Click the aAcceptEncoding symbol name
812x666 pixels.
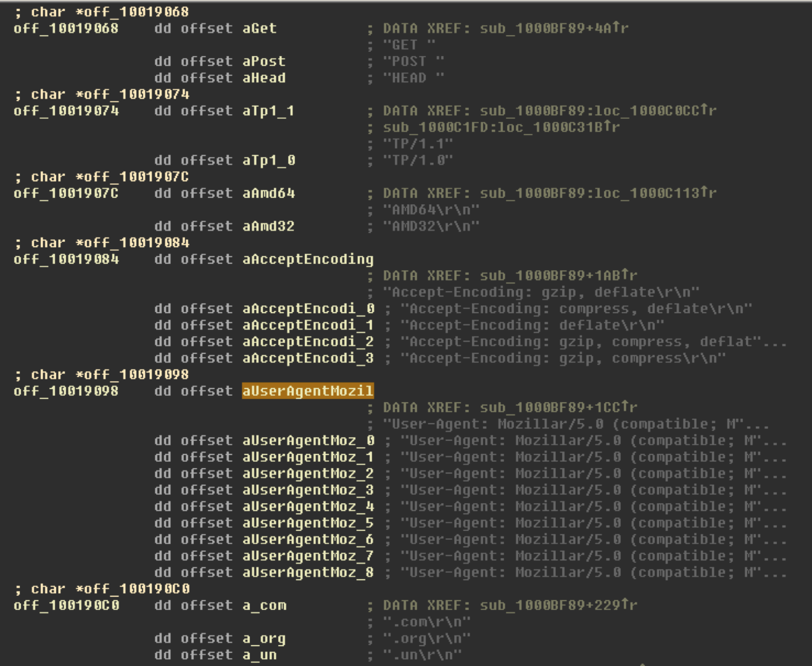[x=307, y=260]
